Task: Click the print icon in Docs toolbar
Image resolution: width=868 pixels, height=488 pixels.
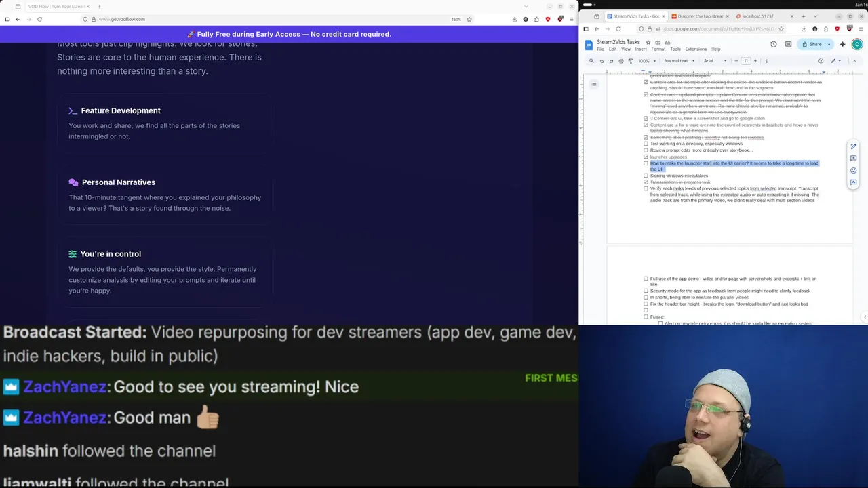Action: tap(620, 61)
